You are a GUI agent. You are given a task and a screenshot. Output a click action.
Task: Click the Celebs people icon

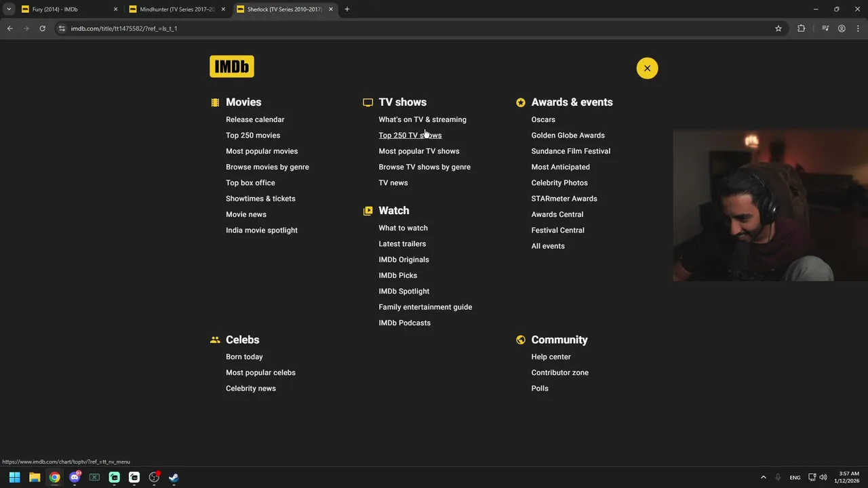tap(215, 340)
